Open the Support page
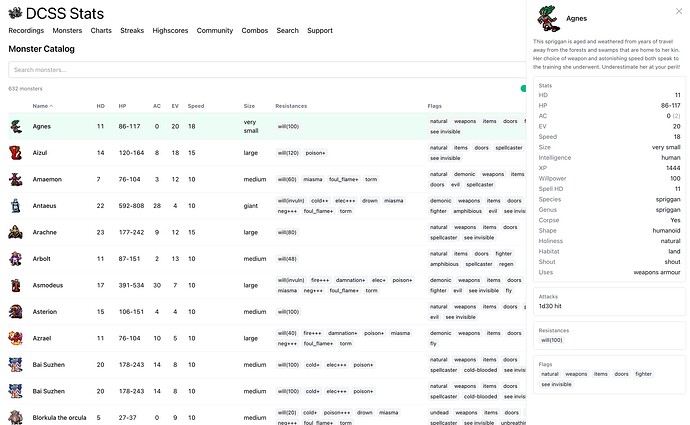690x425 pixels. pos(319,30)
